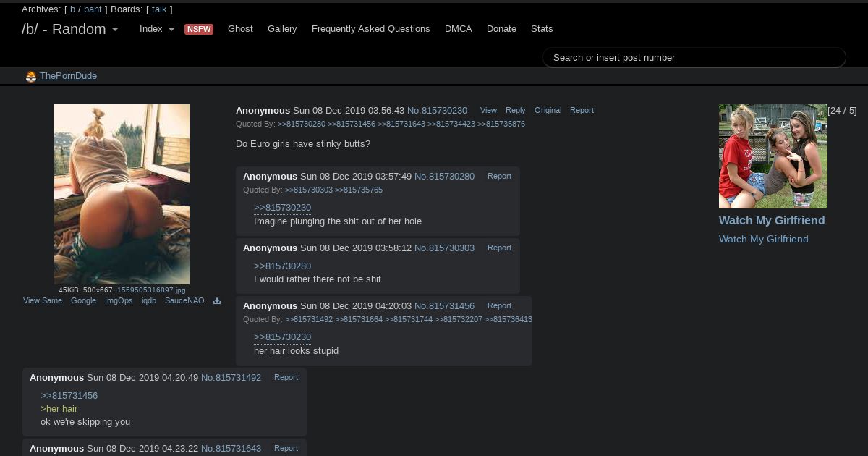
Task: Open the DMCA page
Action: (459, 29)
